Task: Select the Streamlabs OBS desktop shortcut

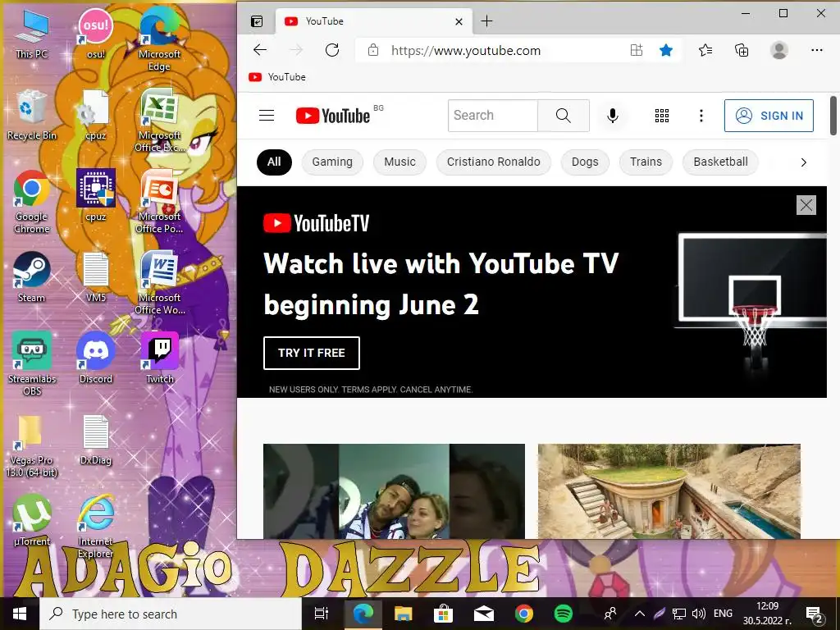Action: click(x=32, y=365)
